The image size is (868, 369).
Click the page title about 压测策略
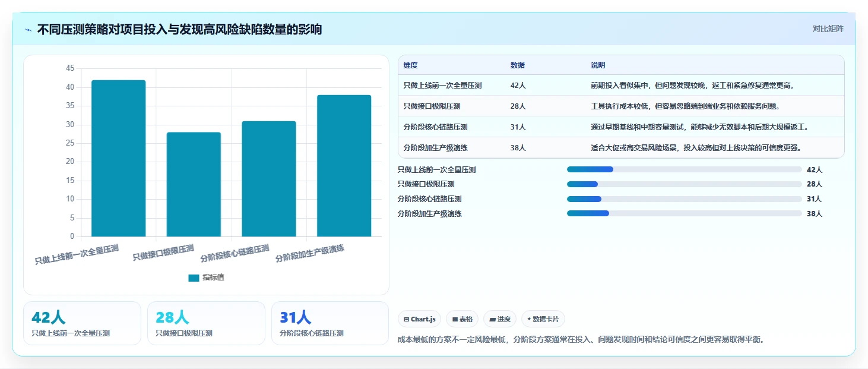point(179,29)
